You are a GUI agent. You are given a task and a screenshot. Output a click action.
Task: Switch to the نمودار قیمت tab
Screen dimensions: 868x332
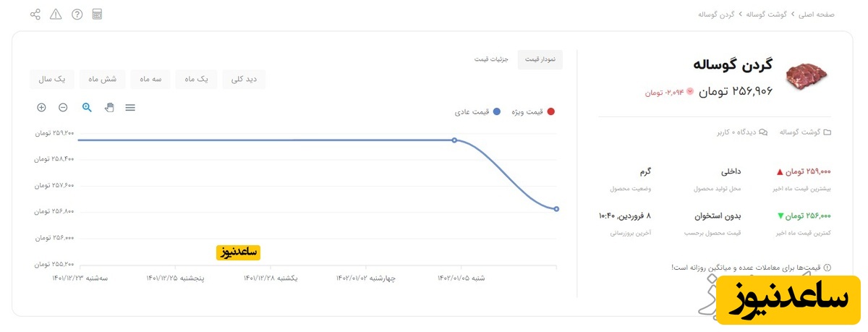coord(540,59)
